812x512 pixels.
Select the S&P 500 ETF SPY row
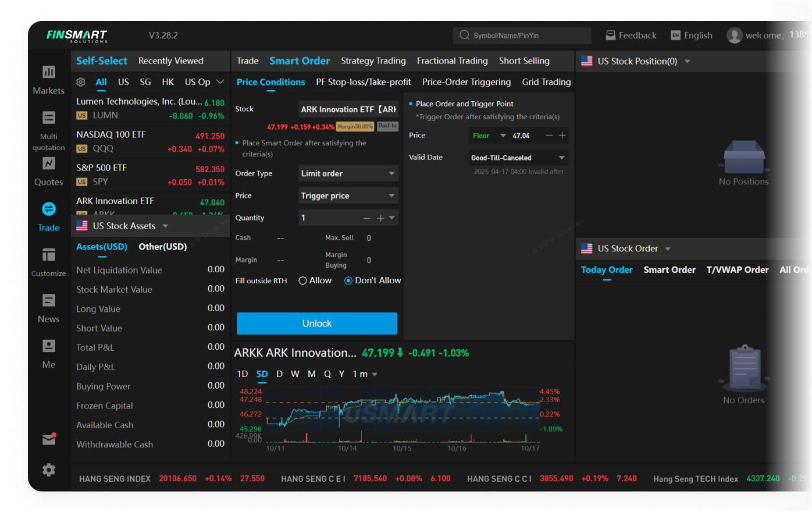(x=150, y=175)
